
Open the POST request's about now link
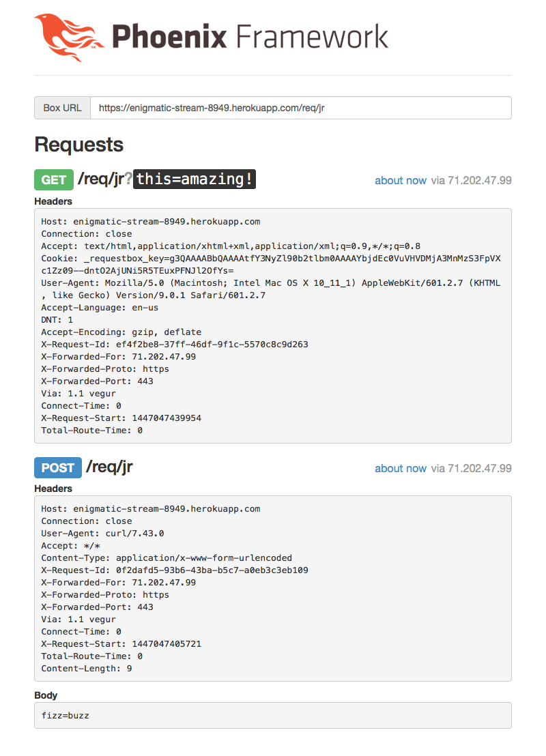[x=401, y=468]
